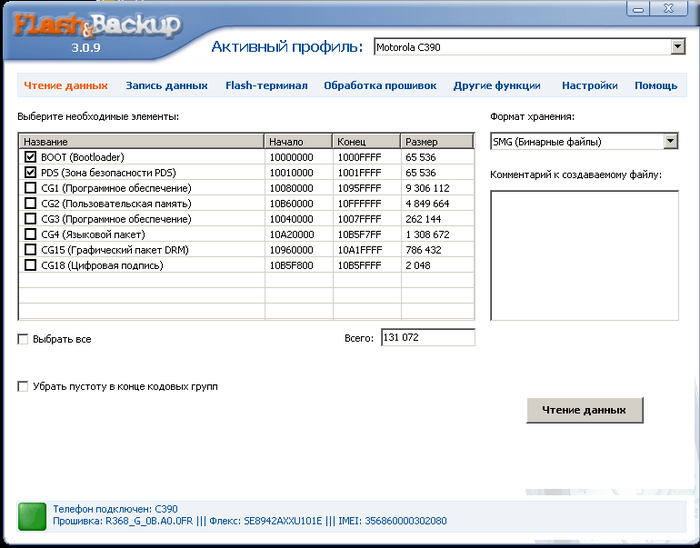Click the 'CG18 (Цифровая подпись)' row label
This screenshot has width=700, height=548.
point(102,266)
